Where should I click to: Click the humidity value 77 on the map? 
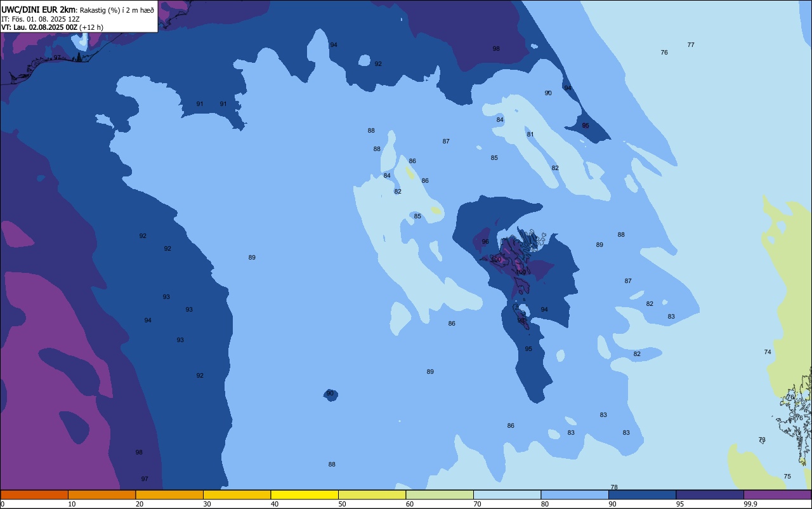pyautogui.click(x=691, y=45)
